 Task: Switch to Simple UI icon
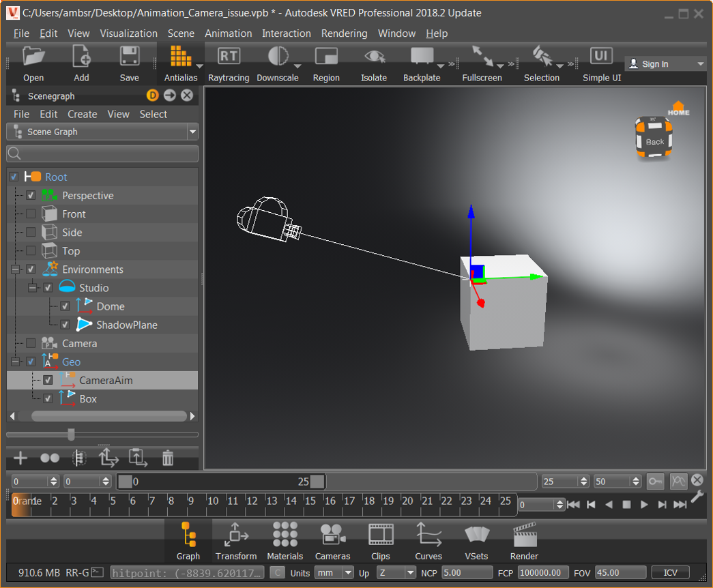601,56
